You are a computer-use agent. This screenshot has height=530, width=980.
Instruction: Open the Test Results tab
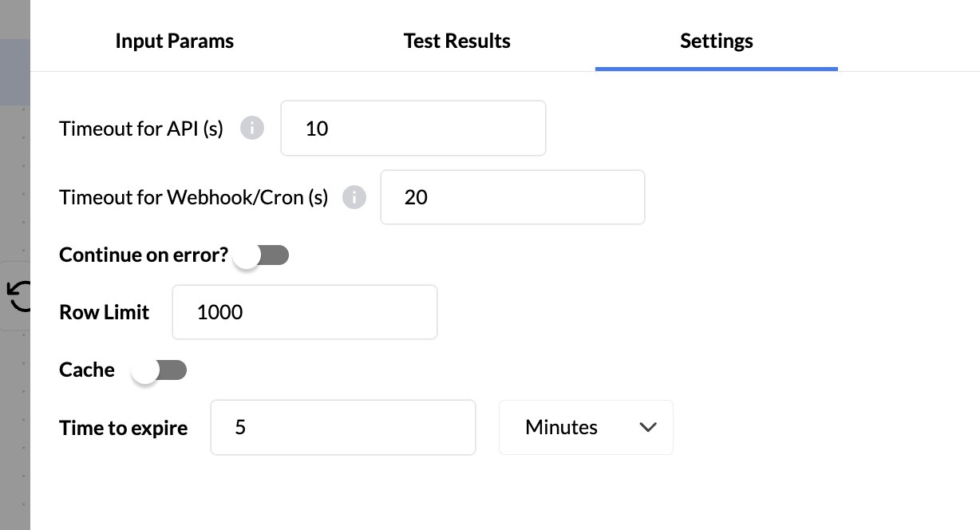coord(456,42)
